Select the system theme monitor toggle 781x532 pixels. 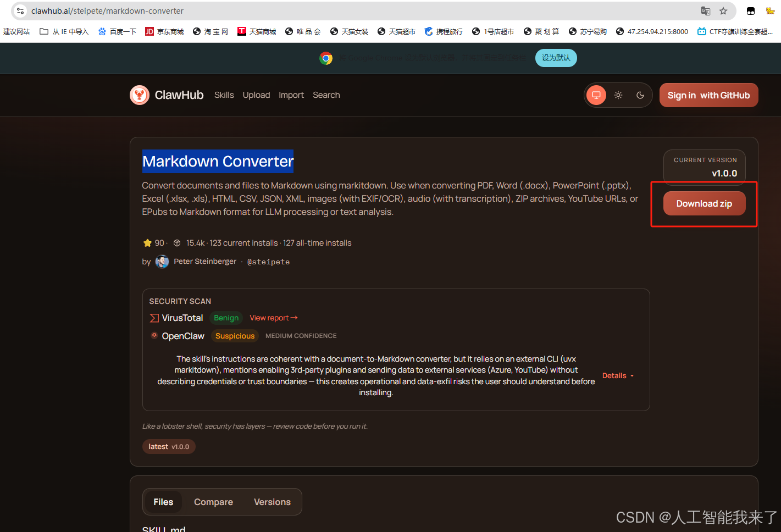pyautogui.click(x=596, y=95)
